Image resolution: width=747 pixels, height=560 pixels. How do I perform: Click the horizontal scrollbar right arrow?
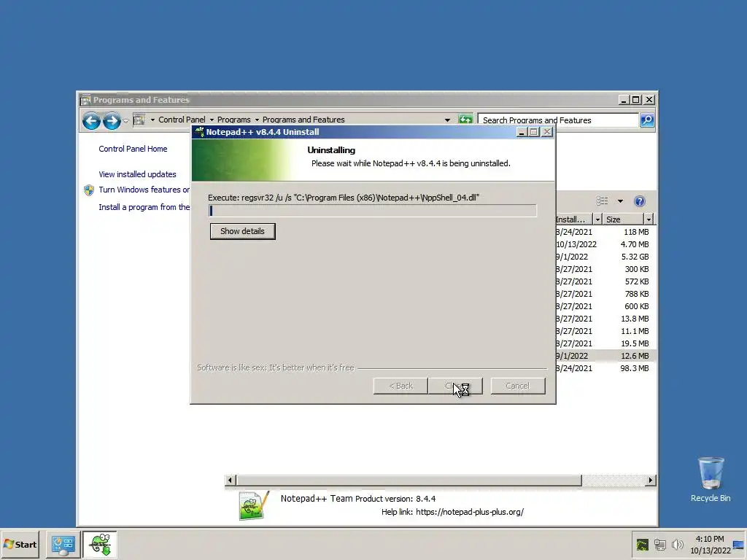coord(650,480)
